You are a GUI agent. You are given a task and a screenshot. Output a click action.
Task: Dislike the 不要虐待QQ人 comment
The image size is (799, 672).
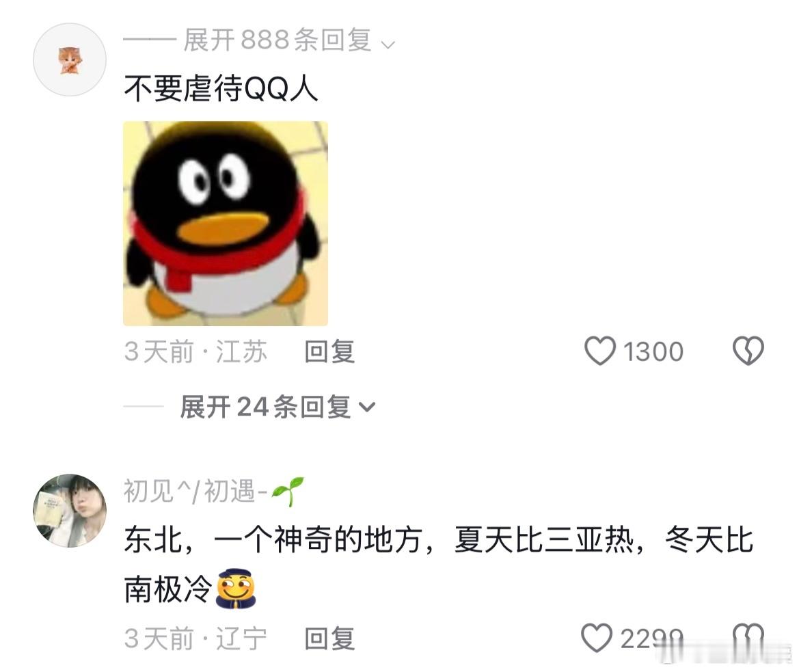click(x=748, y=351)
